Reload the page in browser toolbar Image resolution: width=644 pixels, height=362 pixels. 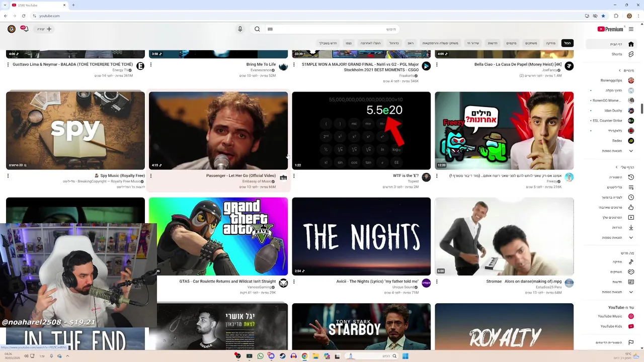pyautogui.click(x=23, y=16)
